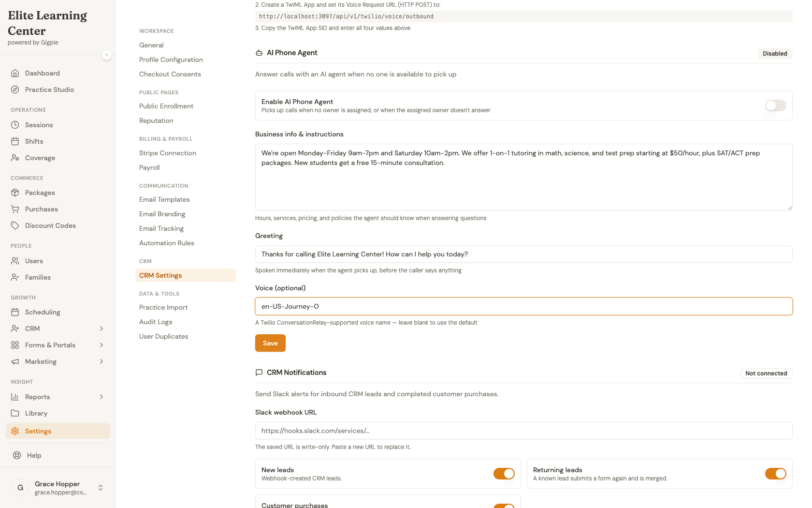Click the Disabled status badge

[x=775, y=54]
